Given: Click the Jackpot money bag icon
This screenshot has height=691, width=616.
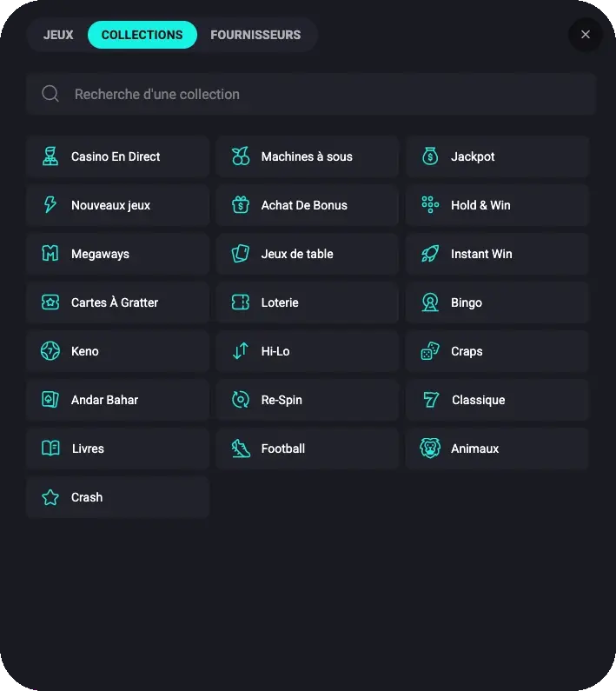Looking at the screenshot, I should coord(430,156).
